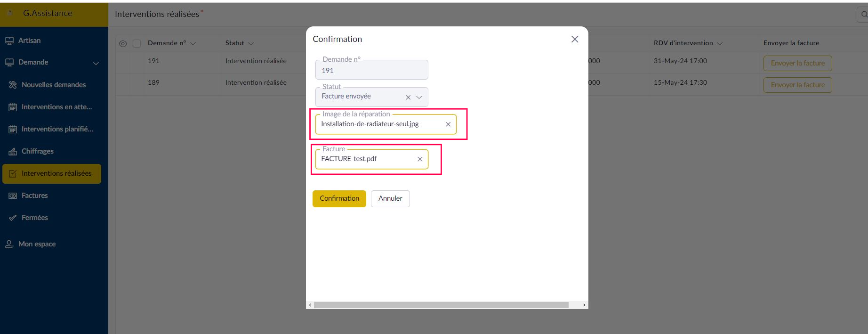
Task: Toggle the select-all rows checkbox
Action: pyautogui.click(x=137, y=43)
